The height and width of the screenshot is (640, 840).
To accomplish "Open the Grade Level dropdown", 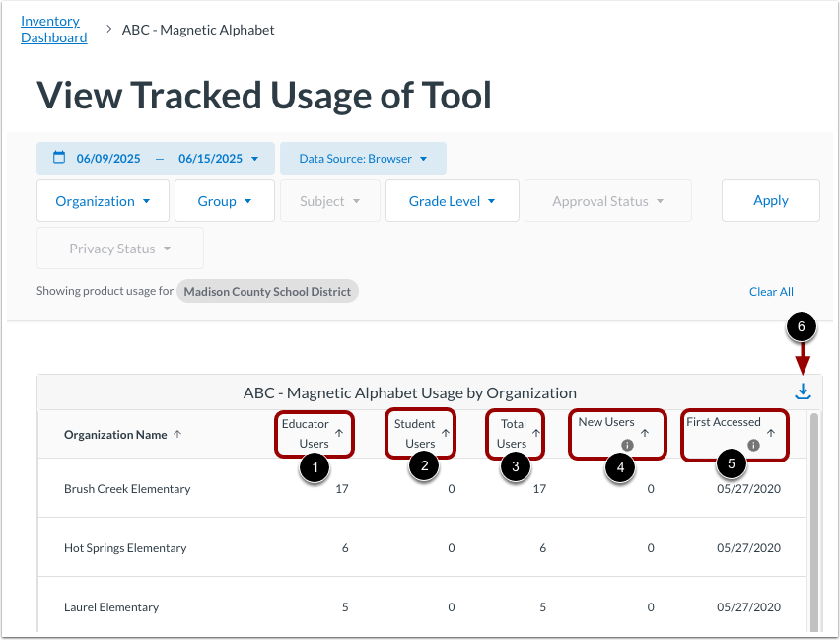I will [x=452, y=200].
